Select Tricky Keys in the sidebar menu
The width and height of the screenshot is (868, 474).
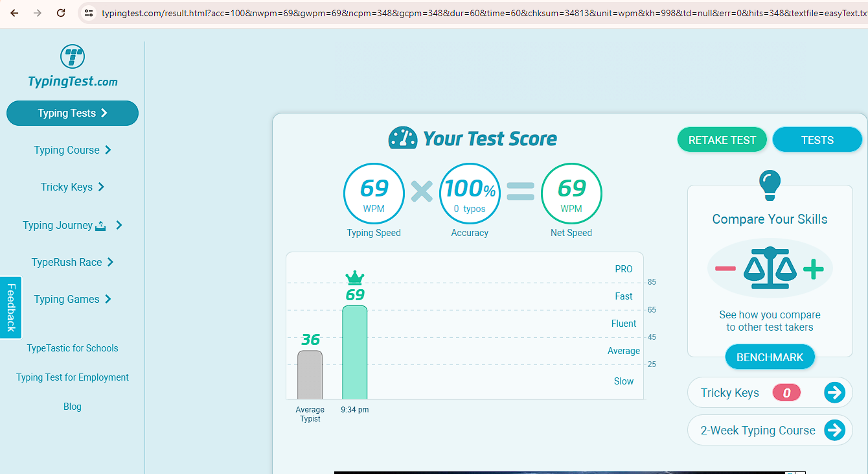73,187
